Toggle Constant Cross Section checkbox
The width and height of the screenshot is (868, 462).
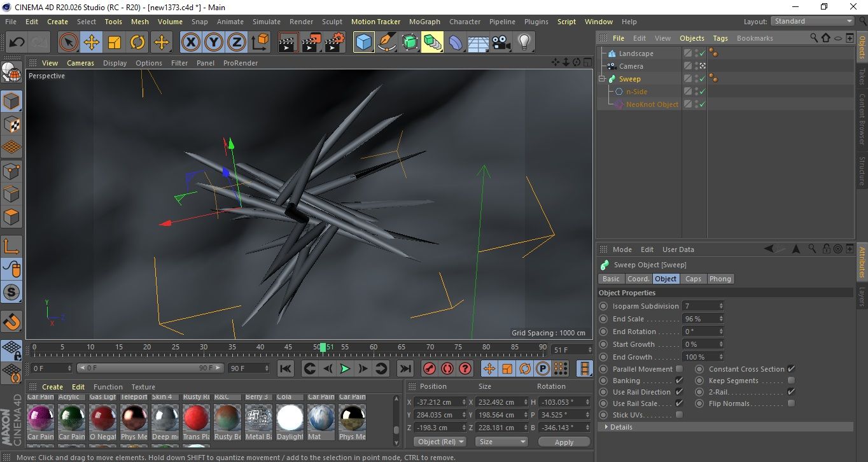(791, 369)
